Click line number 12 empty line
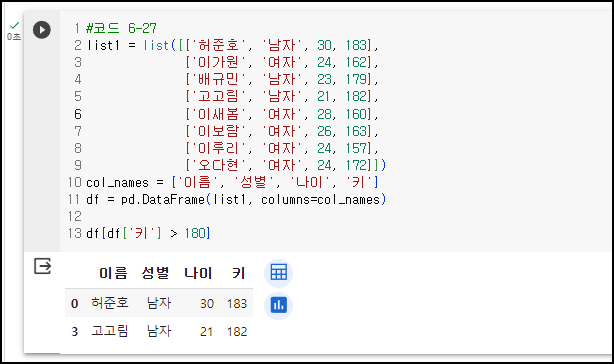Viewport: 614px width, 364px height. 75,216
